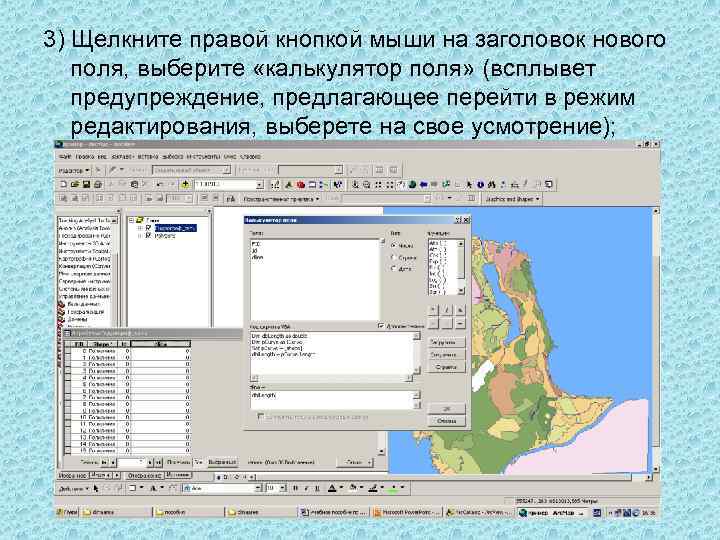
Task: Click the Full Extent globe icon
Action: click(x=412, y=185)
